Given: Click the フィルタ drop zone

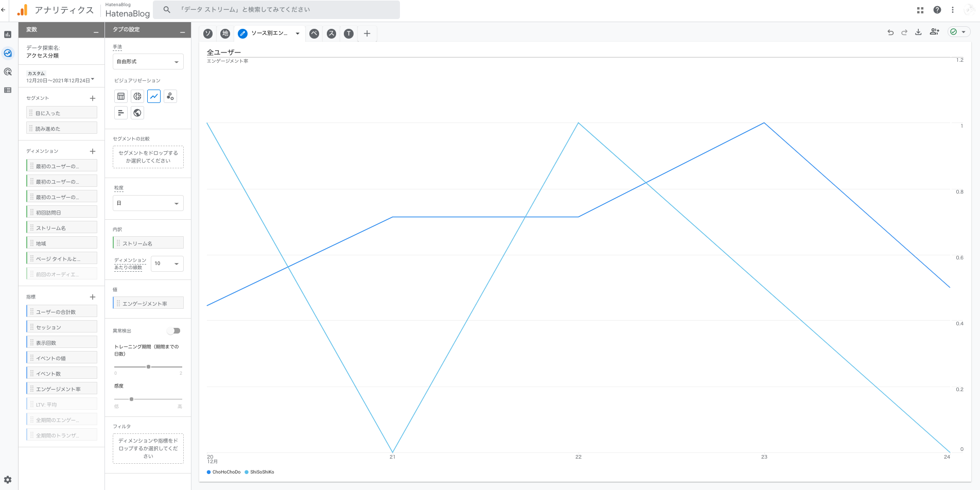Looking at the screenshot, I should [x=148, y=448].
